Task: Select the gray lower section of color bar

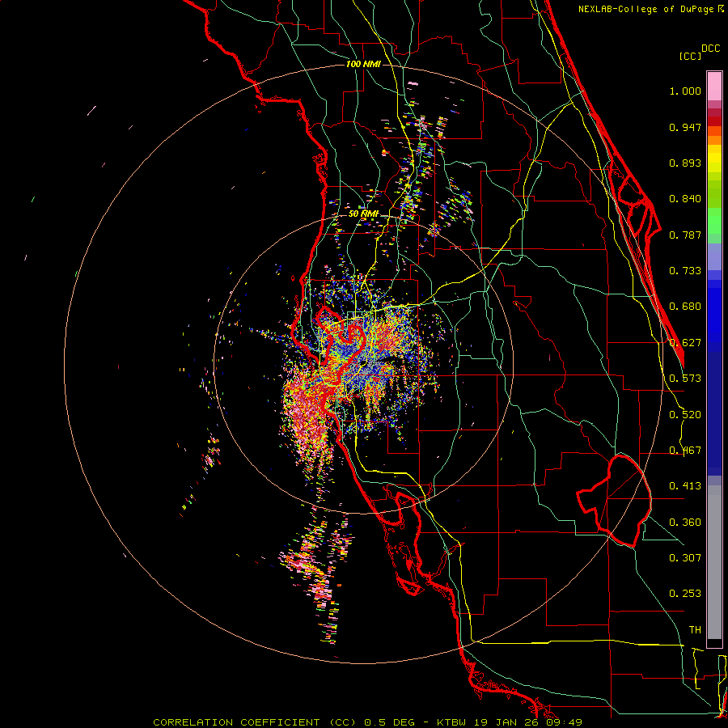Action: [714, 562]
